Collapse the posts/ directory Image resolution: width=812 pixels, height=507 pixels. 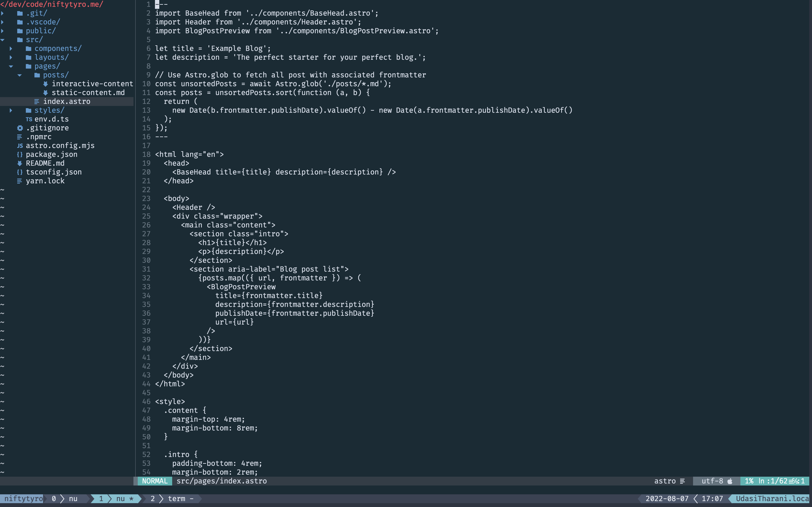19,75
